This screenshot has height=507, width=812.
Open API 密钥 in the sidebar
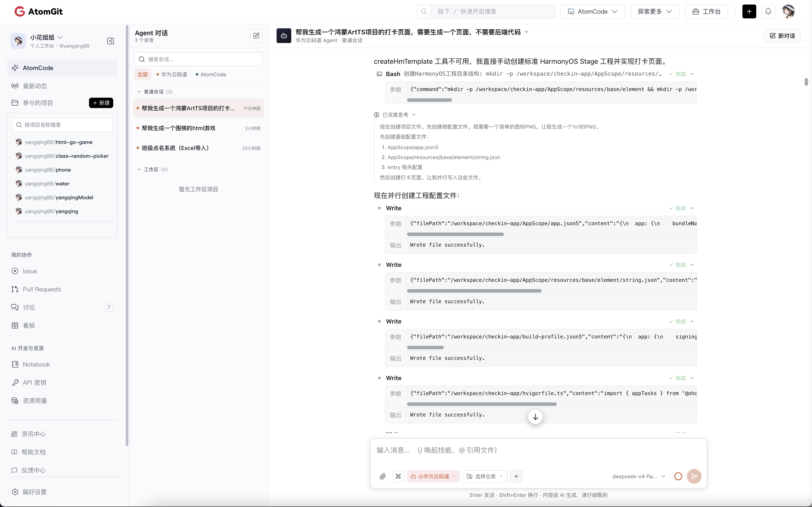[62, 383]
